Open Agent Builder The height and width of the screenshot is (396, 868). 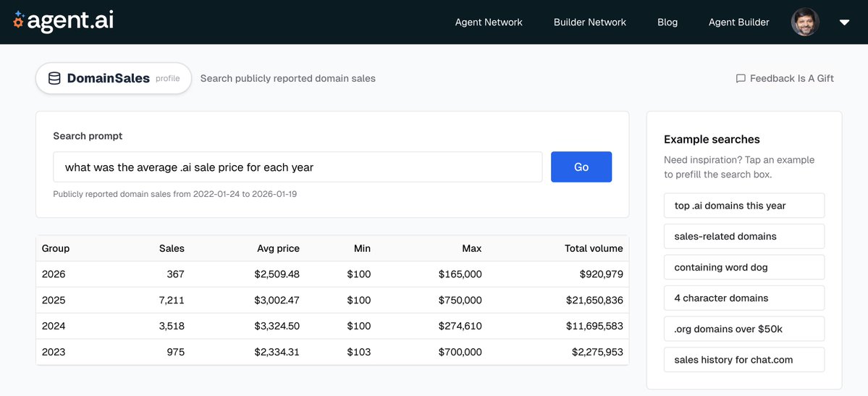click(738, 22)
